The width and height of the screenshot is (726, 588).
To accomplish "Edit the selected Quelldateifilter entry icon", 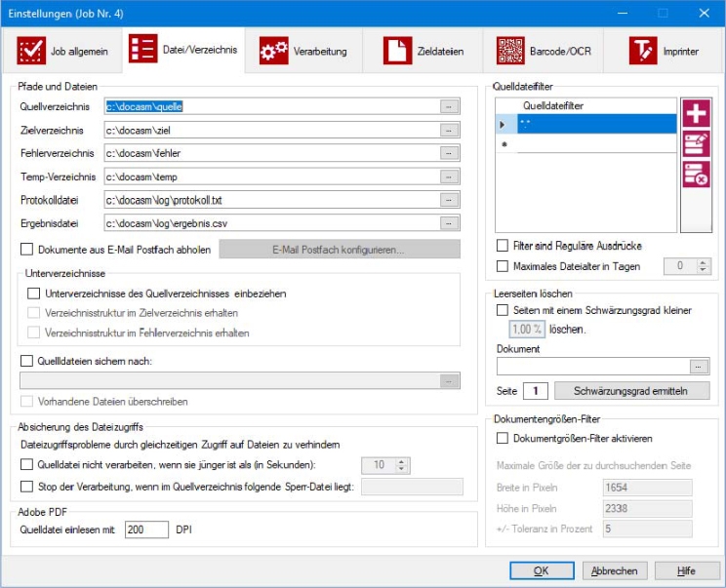I will 696,144.
